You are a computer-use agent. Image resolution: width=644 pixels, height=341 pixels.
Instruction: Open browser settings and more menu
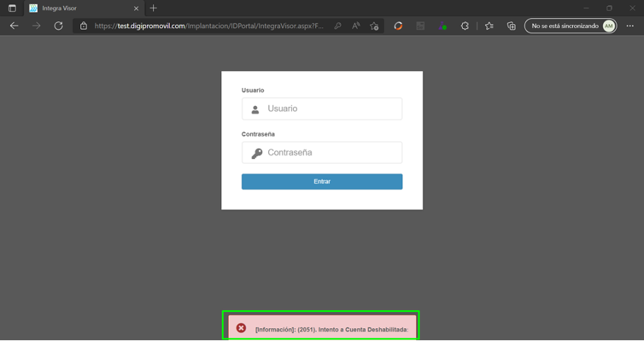(630, 26)
